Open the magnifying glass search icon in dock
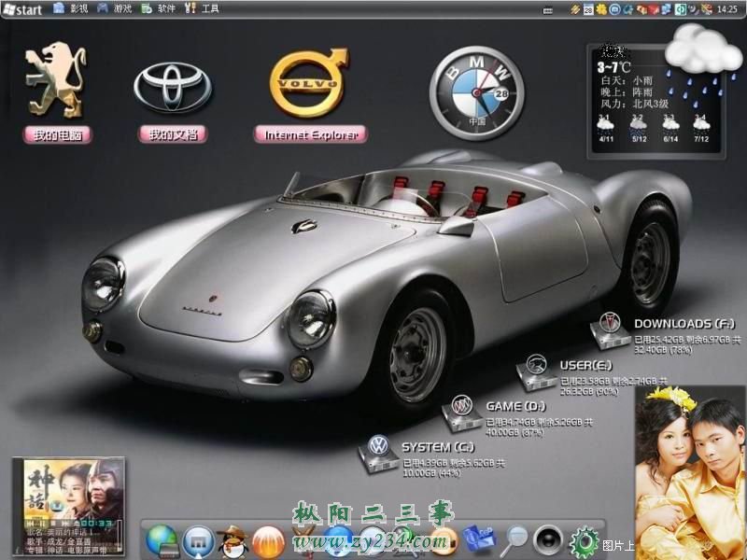 [513, 542]
